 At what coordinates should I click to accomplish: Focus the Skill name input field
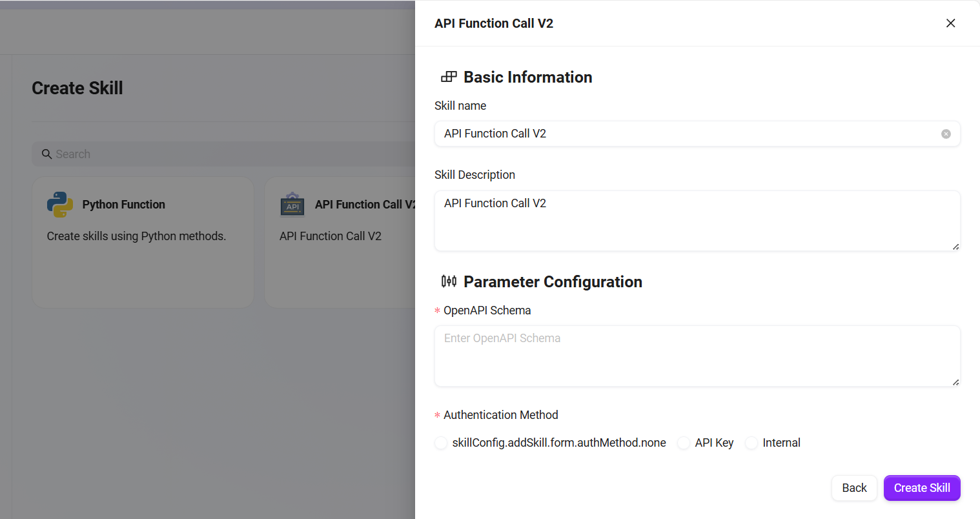(684, 134)
